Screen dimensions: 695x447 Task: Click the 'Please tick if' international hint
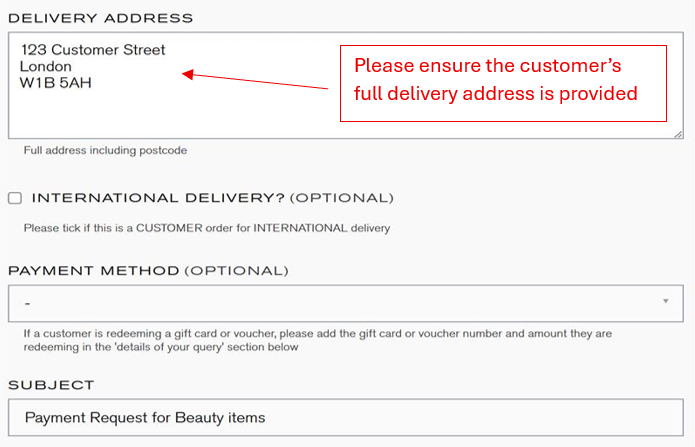click(206, 228)
